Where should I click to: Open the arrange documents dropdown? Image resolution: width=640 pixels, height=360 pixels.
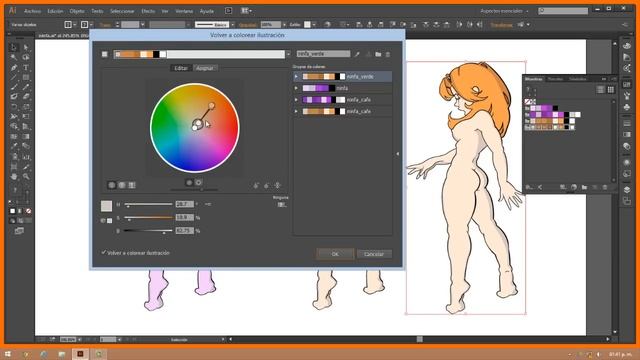(246, 11)
